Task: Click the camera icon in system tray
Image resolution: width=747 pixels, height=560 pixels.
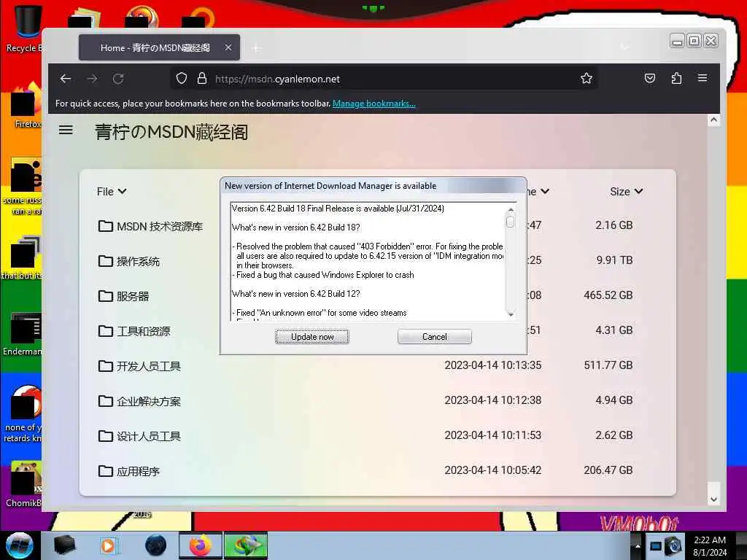Action: pyautogui.click(x=673, y=545)
